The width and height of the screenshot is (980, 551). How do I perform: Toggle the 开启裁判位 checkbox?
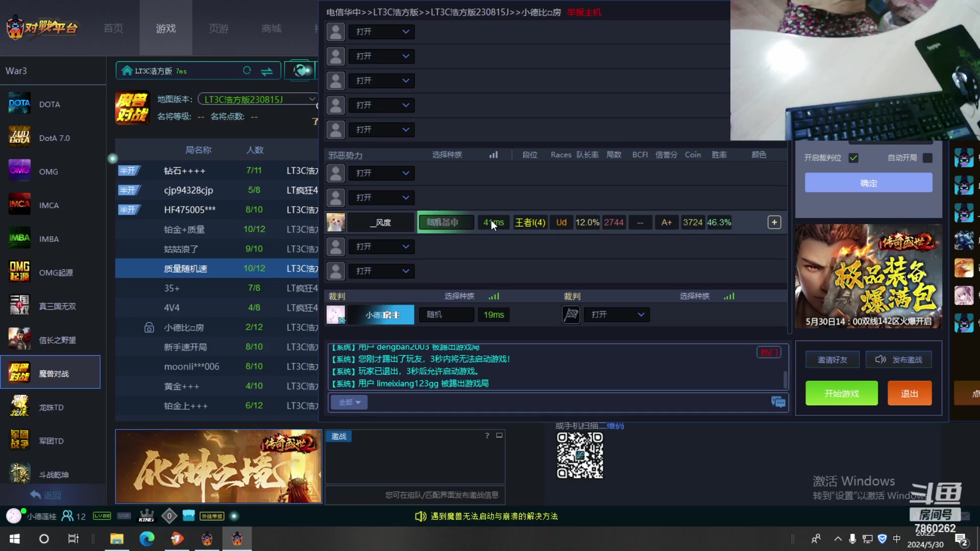point(853,158)
